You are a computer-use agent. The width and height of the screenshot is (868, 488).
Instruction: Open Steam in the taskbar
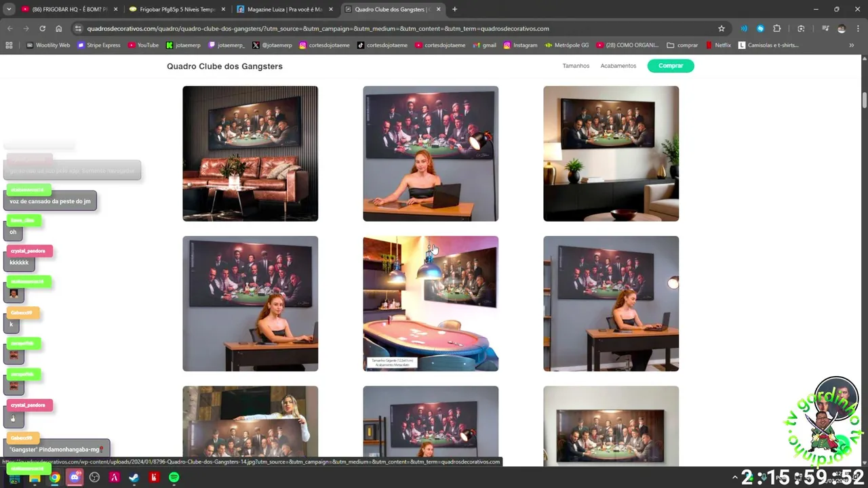[x=134, y=477]
